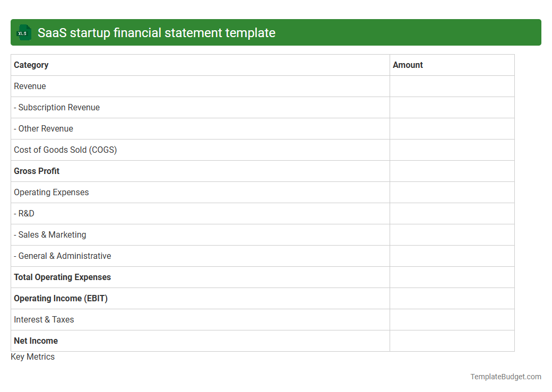Select the Category column header
The image size is (552, 392).
(x=31, y=65)
